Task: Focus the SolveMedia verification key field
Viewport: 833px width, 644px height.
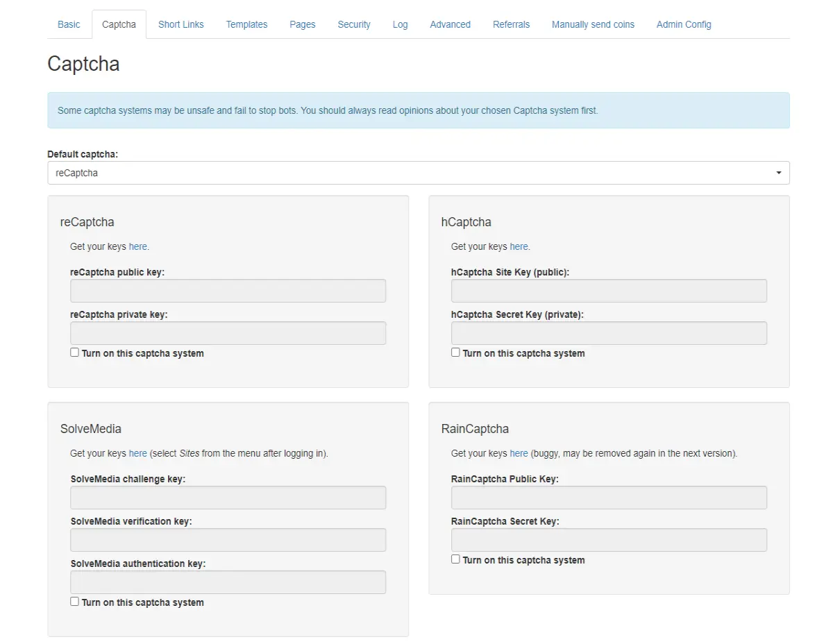Action: pos(228,540)
